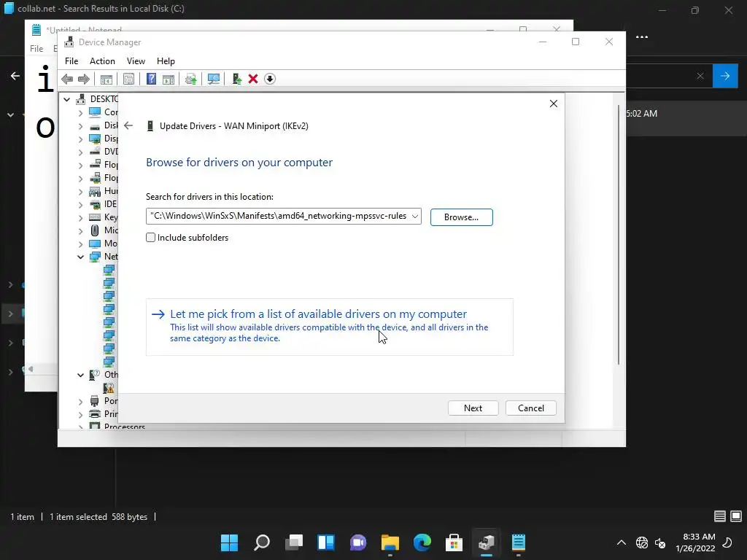Open File Explorer from taskbar
This screenshot has height=560, width=747.
(x=390, y=542)
